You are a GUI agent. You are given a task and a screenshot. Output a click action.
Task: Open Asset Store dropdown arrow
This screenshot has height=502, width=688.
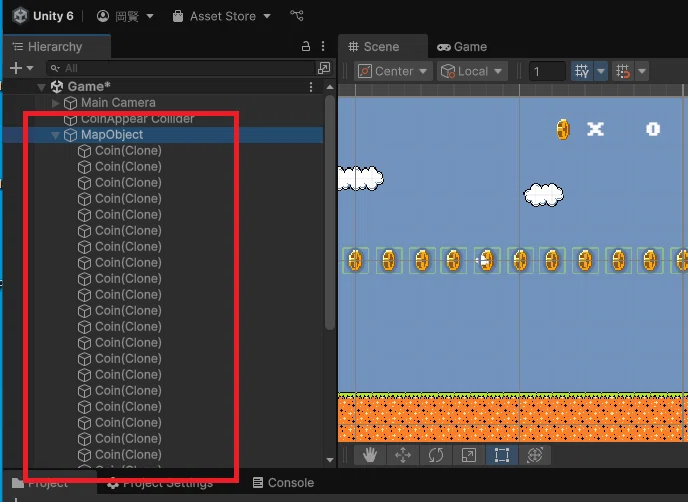pyautogui.click(x=267, y=16)
